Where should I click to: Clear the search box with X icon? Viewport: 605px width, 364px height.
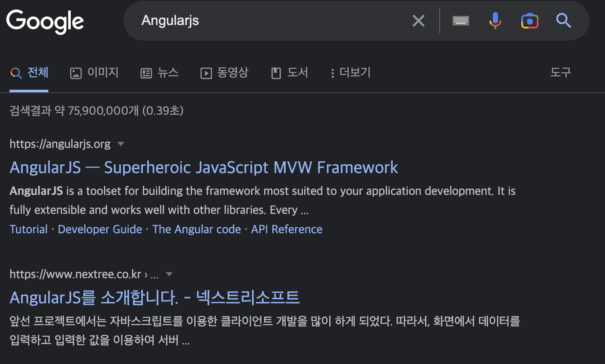click(x=419, y=21)
